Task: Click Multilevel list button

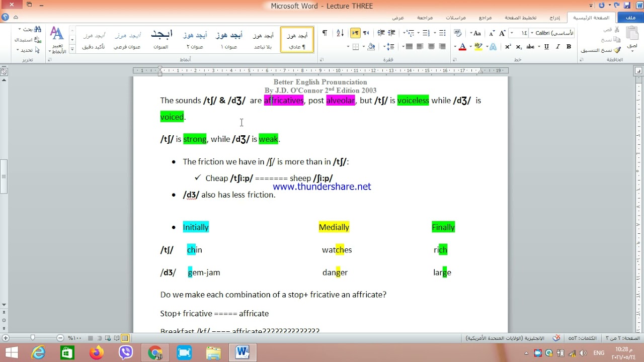Action: [411, 33]
